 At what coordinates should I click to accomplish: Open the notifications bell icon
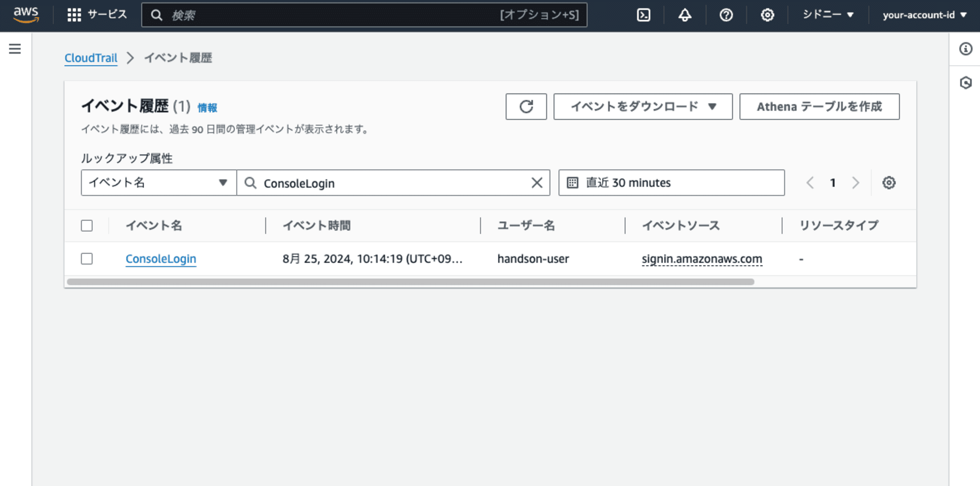pyautogui.click(x=685, y=15)
